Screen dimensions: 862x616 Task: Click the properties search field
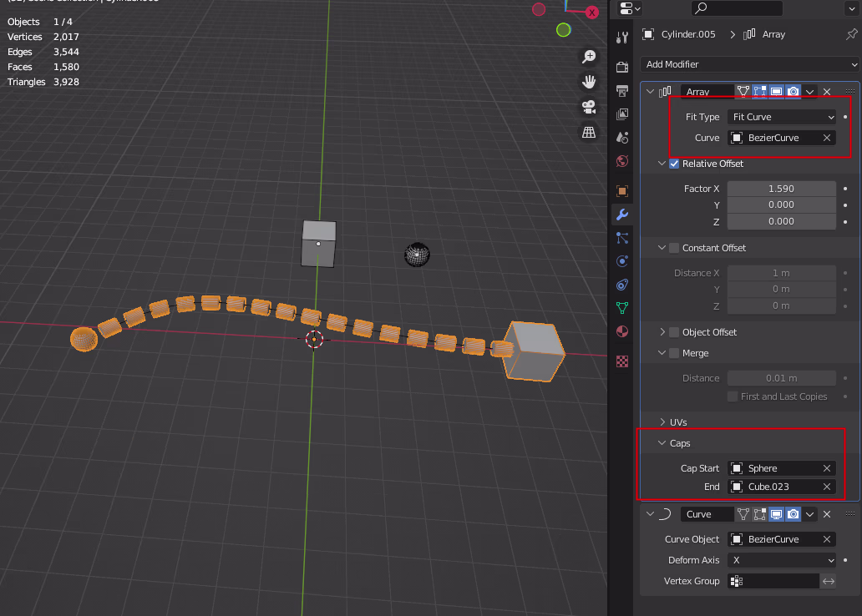coord(737,8)
